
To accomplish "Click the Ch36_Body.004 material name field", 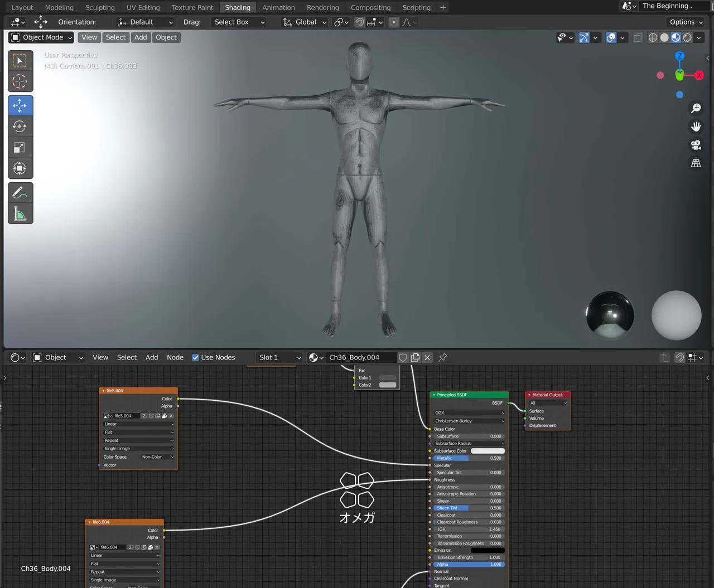I will [360, 358].
